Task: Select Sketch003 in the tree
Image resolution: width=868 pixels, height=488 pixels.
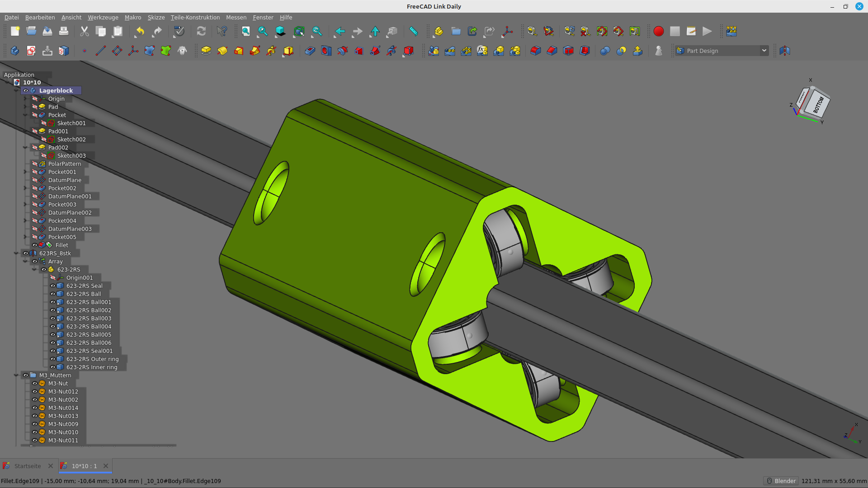Action: point(71,156)
